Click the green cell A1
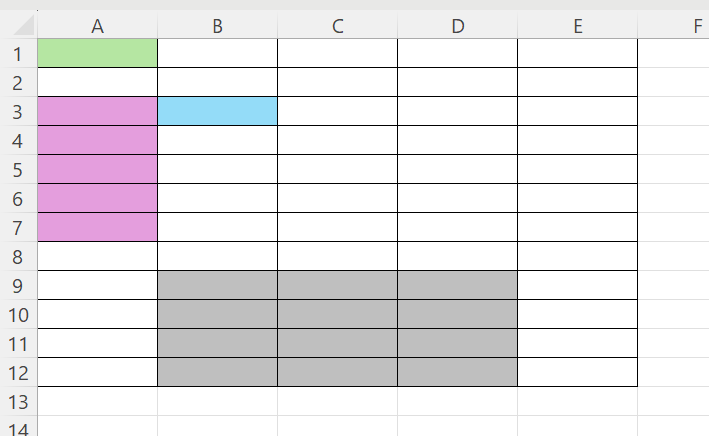The width and height of the screenshot is (709, 436). [x=97, y=53]
